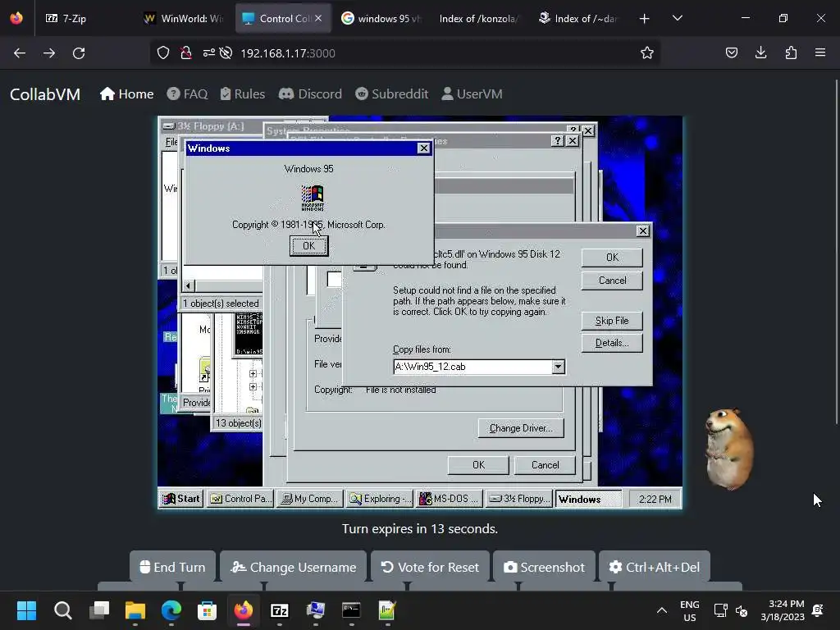The image size is (840, 630).
Task: Click the Skip File button
Action: point(612,321)
